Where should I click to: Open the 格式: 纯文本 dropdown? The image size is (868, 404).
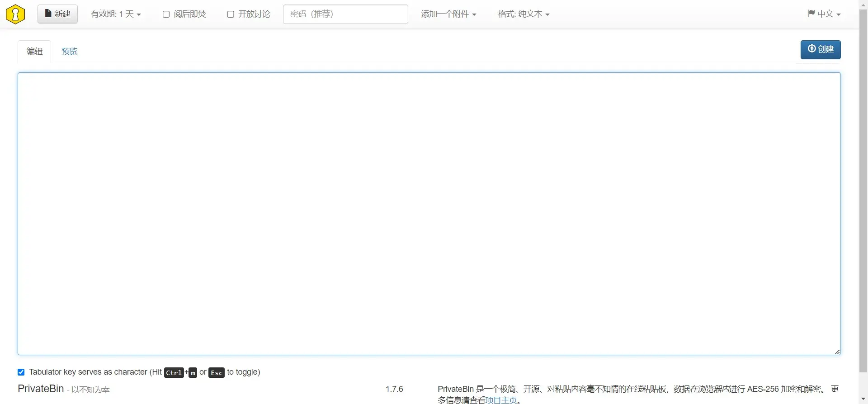point(524,14)
